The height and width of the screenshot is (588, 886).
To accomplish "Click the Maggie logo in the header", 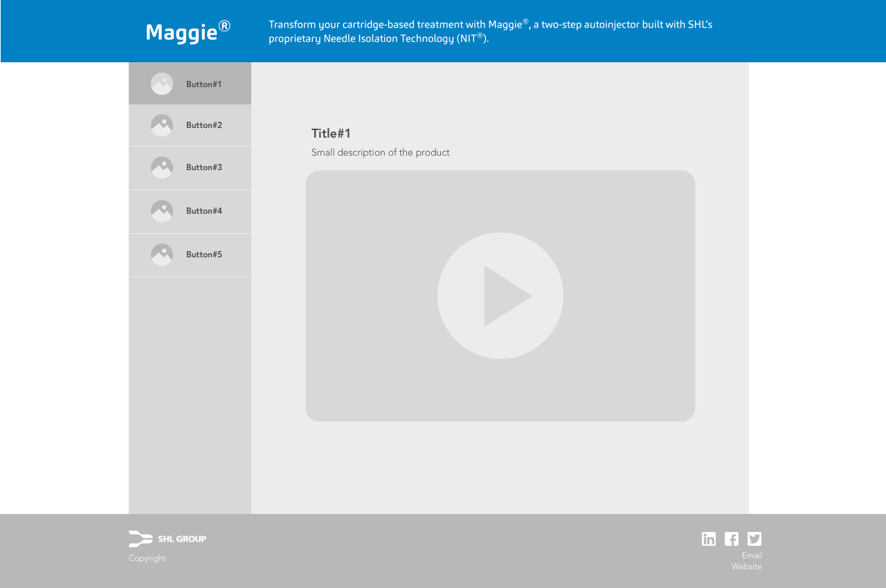I will point(188,32).
